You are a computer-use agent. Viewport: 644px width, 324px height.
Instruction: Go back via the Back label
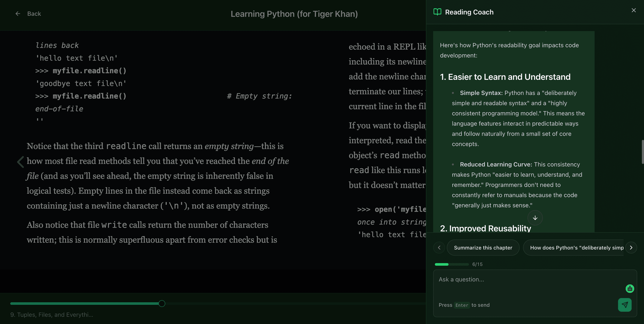(x=34, y=14)
